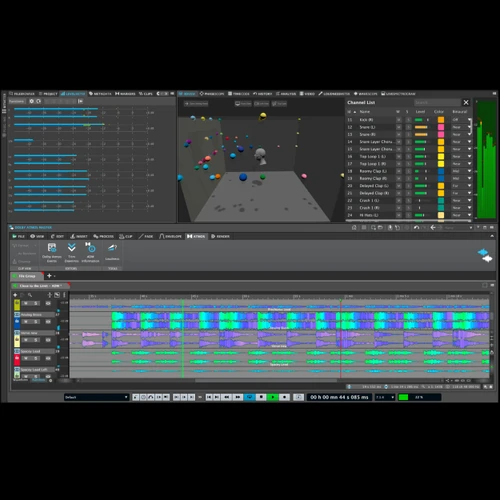
Task: Add a new track with plus icon
Action: click(x=15, y=295)
